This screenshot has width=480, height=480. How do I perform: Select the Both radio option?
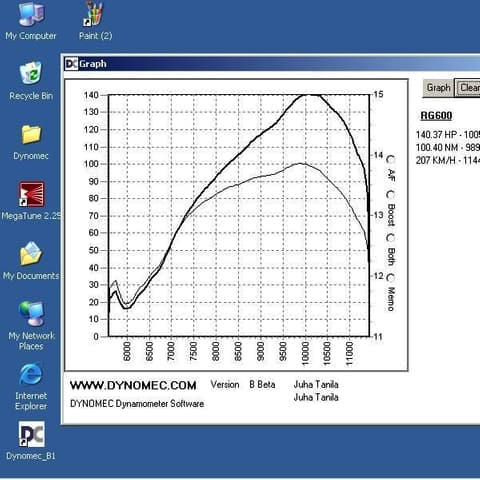pos(391,238)
